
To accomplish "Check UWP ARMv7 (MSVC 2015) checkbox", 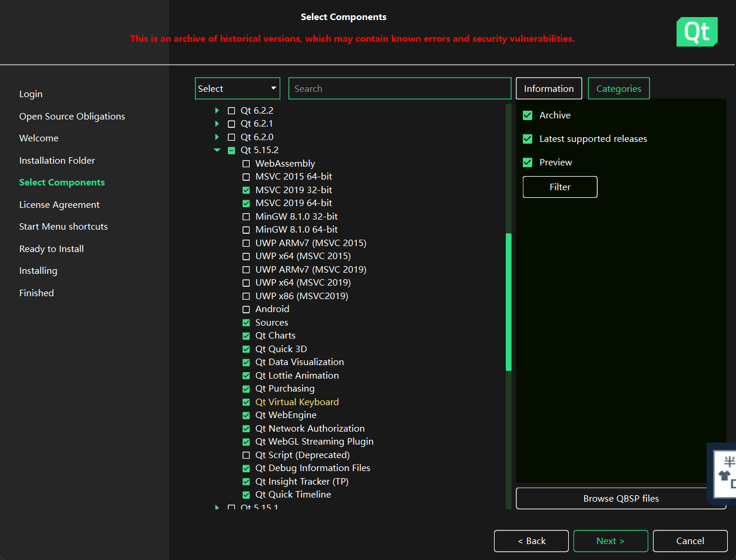I will 246,243.
